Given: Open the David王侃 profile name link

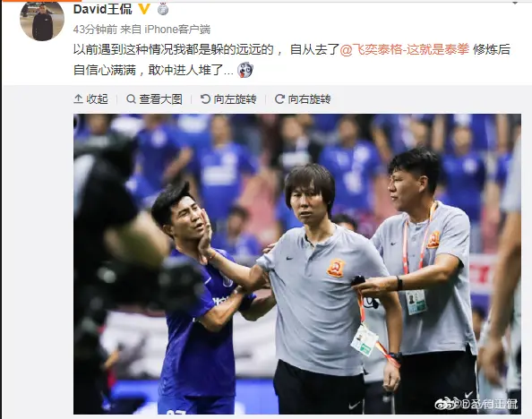Looking at the screenshot, I should pos(103,9).
